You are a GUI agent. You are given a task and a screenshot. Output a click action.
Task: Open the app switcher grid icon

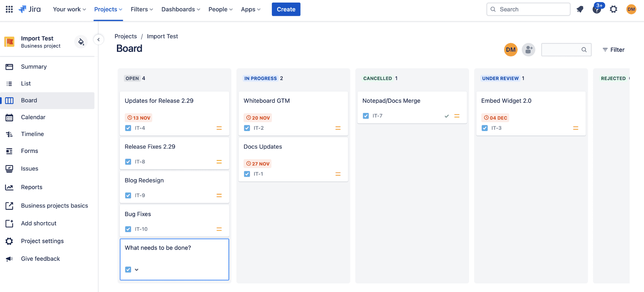(9, 9)
